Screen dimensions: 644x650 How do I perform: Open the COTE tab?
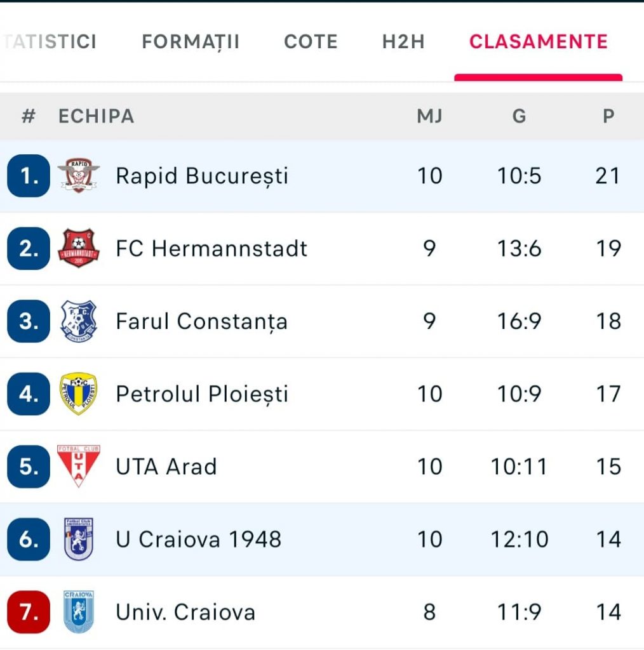coord(311,42)
